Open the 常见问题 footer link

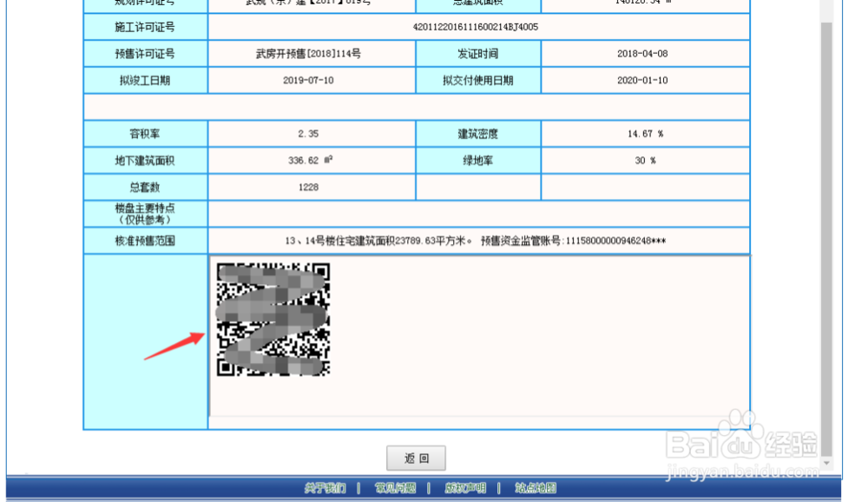click(x=395, y=488)
